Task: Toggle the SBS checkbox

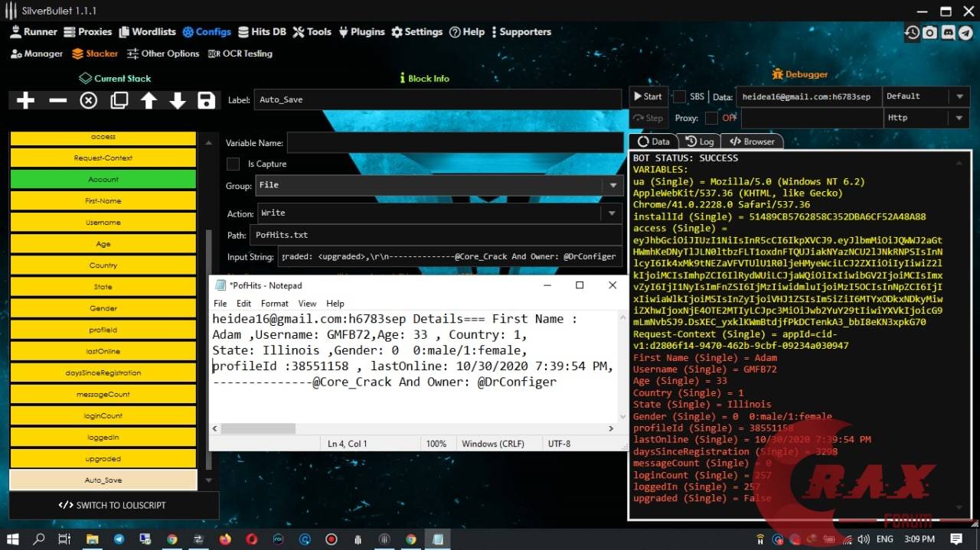Action: [x=679, y=96]
